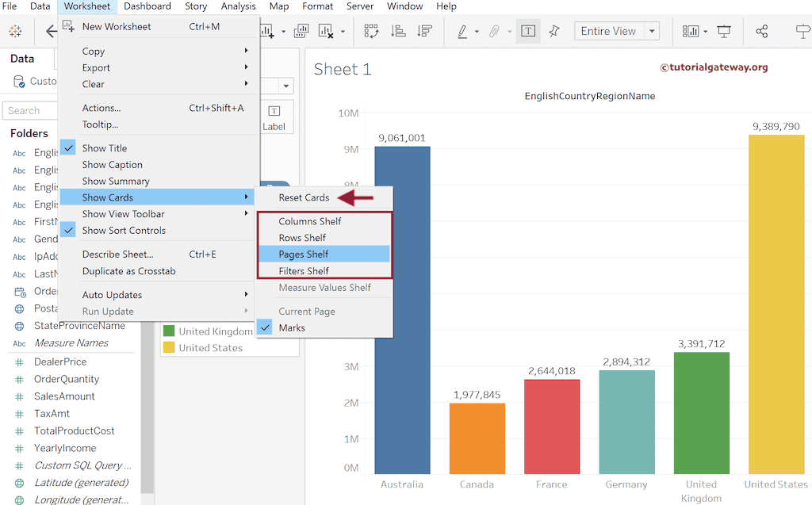The height and width of the screenshot is (505, 812).
Task: Click the United States yellow legend swatch
Action: click(x=169, y=348)
